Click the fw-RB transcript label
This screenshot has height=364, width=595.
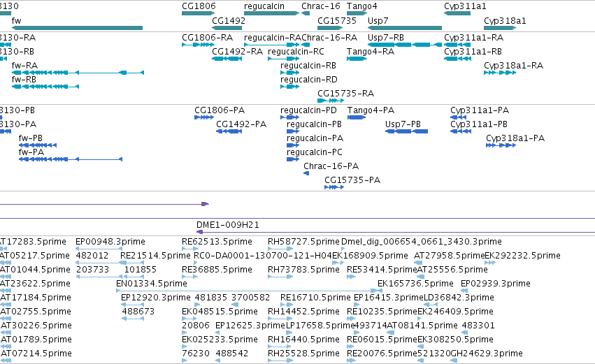(x=24, y=80)
